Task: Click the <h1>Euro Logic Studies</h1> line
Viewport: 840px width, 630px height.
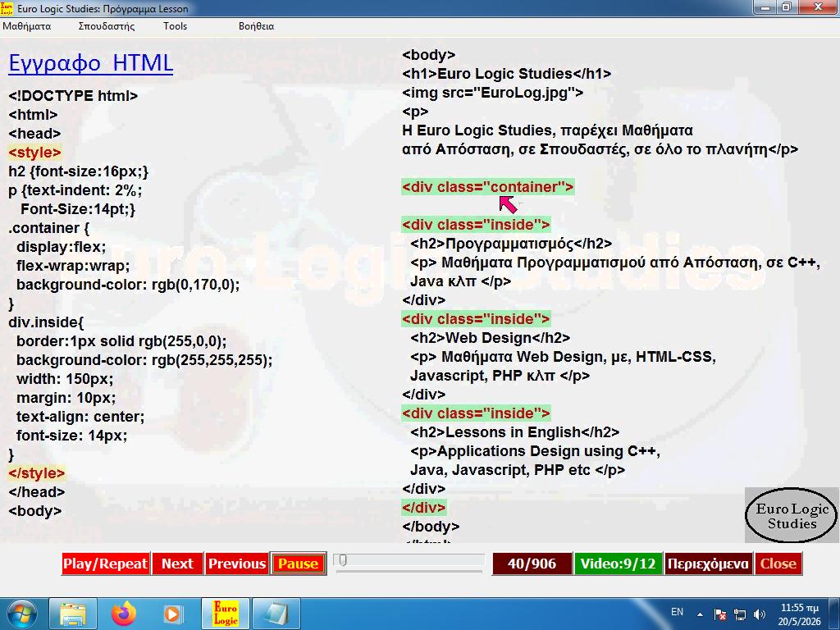Action: [x=507, y=73]
